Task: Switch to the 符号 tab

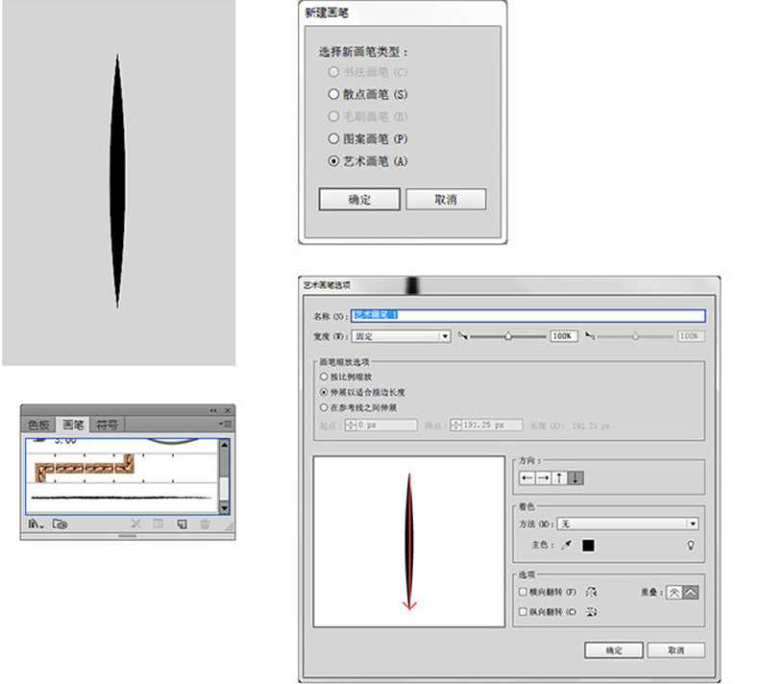Action: click(107, 425)
